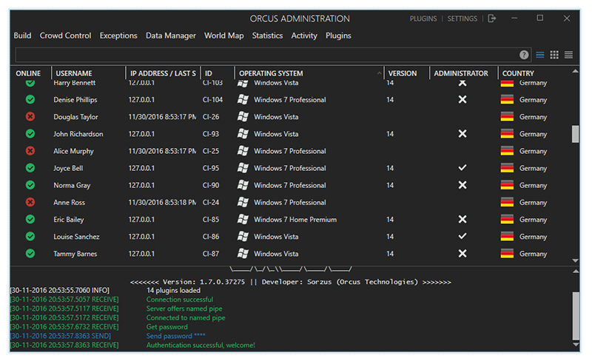Sort by the COUNTRY column header

[x=518, y=73]
